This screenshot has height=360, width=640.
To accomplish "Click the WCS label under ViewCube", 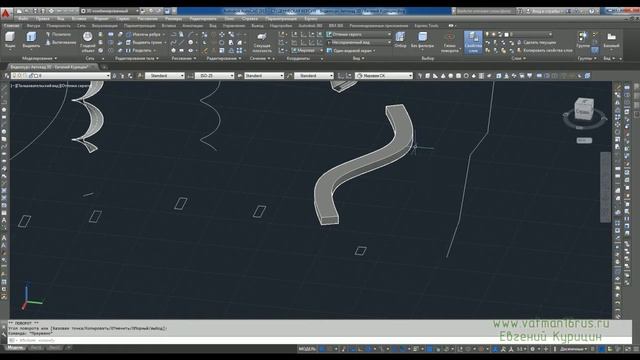I will pyautogui.click(x=584, y=140).
